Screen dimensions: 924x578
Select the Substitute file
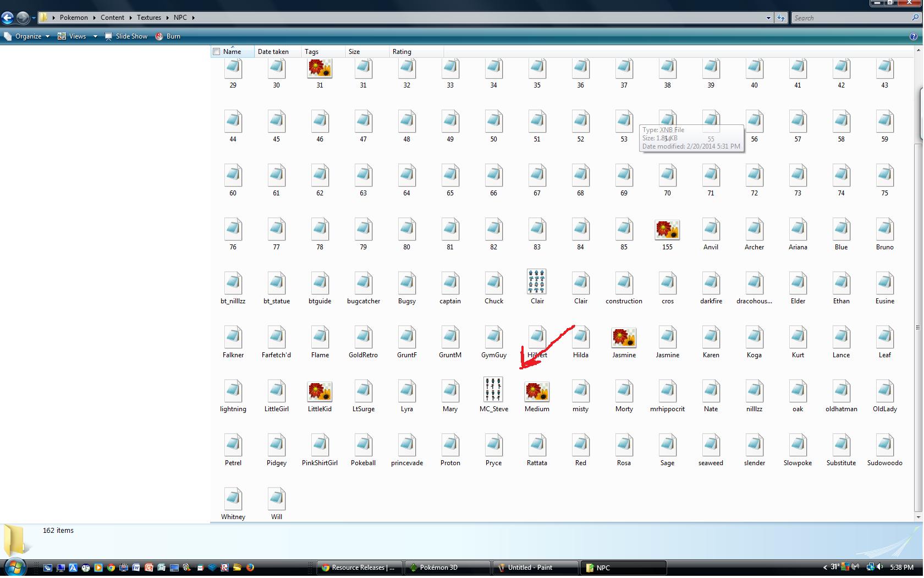[841, 449]
